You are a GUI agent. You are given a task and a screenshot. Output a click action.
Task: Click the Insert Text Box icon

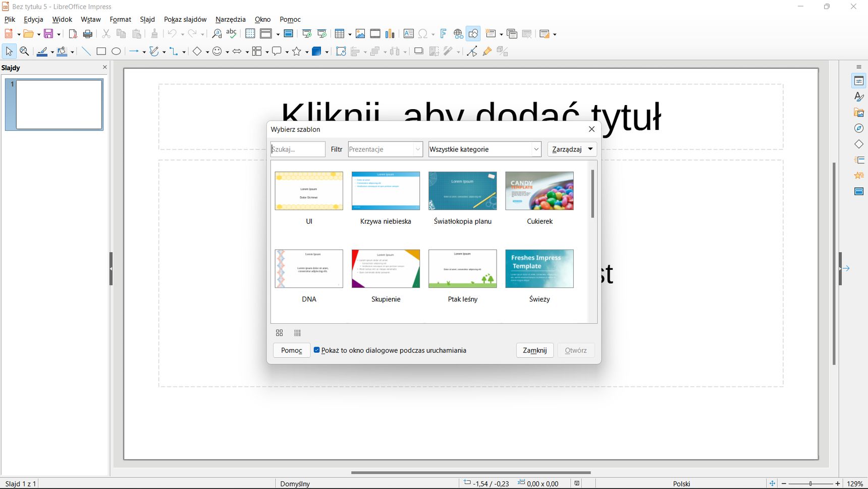pos(409,34)
